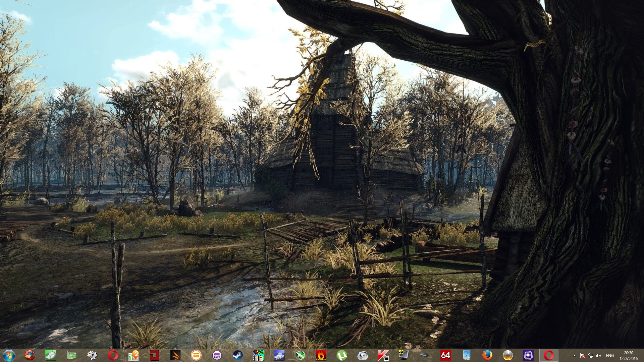The height and width of the screenshot is (362, 644).
Task: Launch uTorrent from the taskbar
Action: (x=342, y=355)
